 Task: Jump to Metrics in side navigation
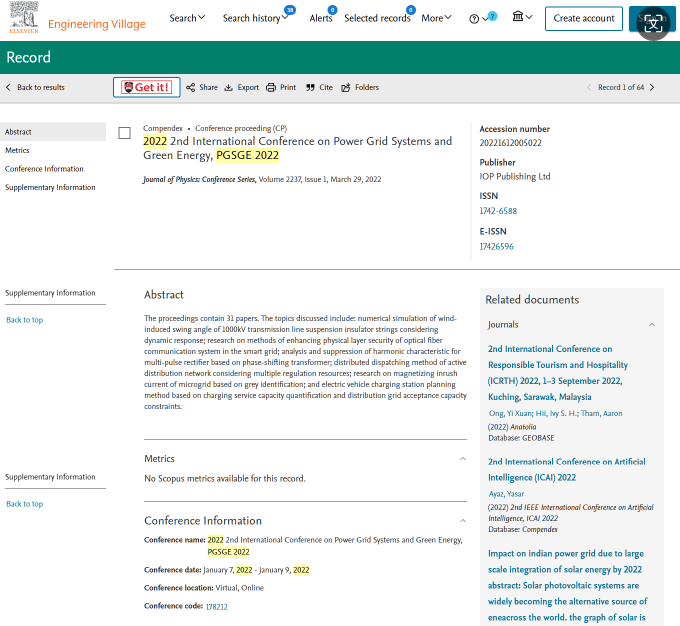coord(17,150)
